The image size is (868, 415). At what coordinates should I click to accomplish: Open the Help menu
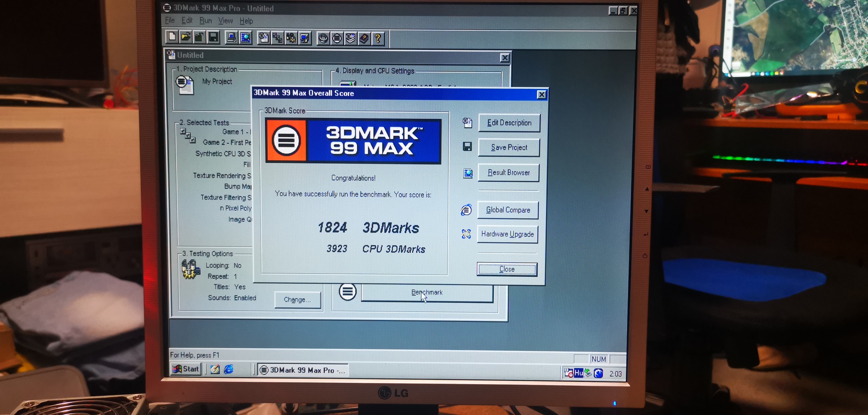[x=246, y=21]
